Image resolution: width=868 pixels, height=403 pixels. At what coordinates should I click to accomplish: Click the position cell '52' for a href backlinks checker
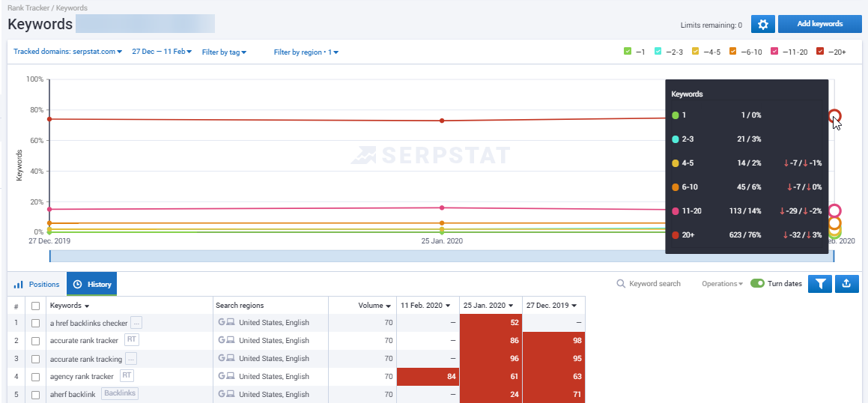click(491, 323)
